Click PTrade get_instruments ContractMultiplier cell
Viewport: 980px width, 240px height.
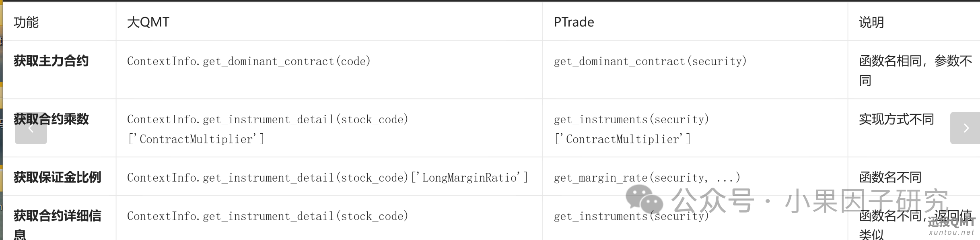click(x=631, y=129)
